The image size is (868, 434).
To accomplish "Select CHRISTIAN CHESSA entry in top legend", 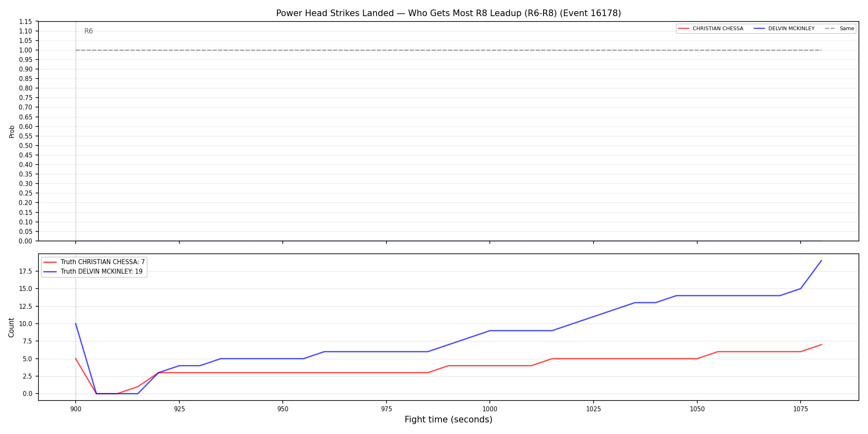I will (711, 29).
